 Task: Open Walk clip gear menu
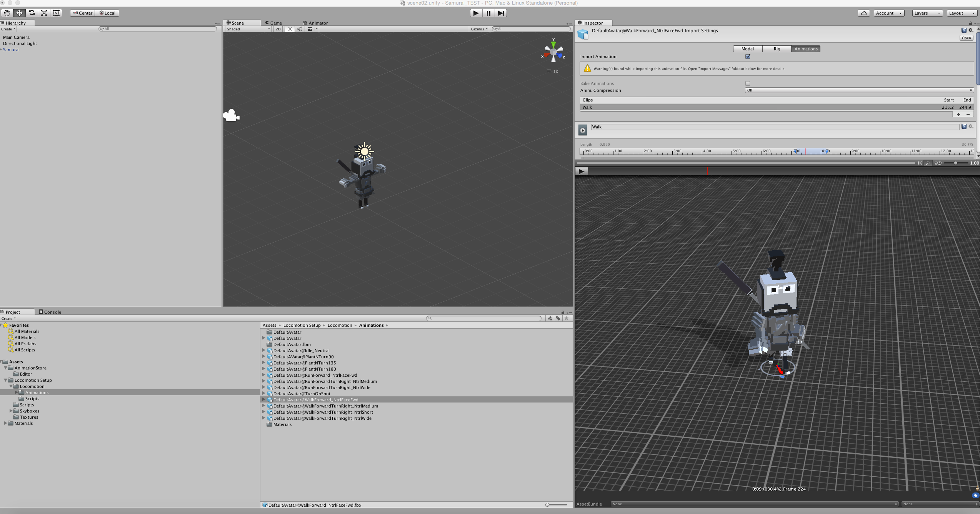click(971, 126)
